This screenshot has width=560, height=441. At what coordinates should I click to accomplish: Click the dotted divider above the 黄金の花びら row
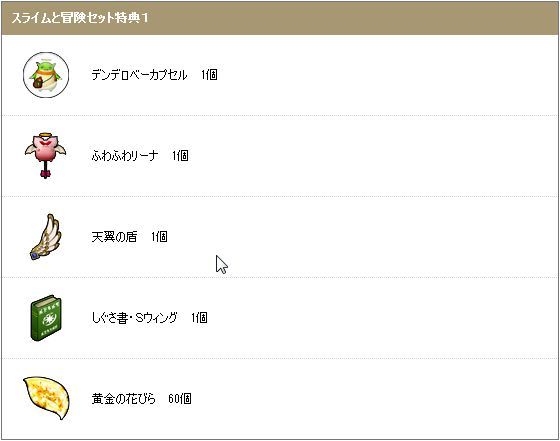point(280,358)
